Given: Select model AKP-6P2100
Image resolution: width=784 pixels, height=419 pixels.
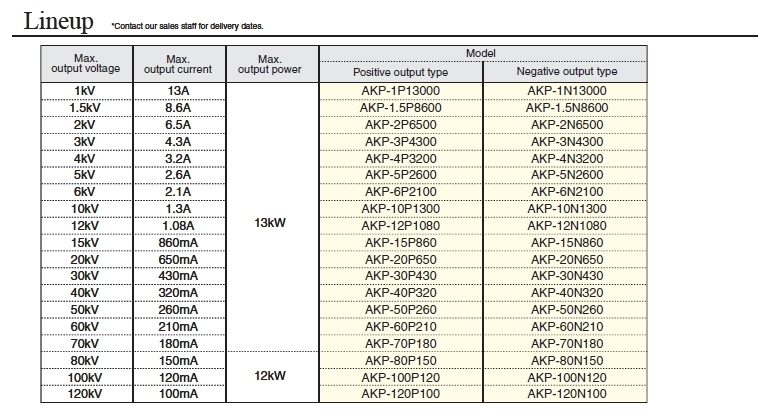Looking at the screenshot, I should (400, 192).
